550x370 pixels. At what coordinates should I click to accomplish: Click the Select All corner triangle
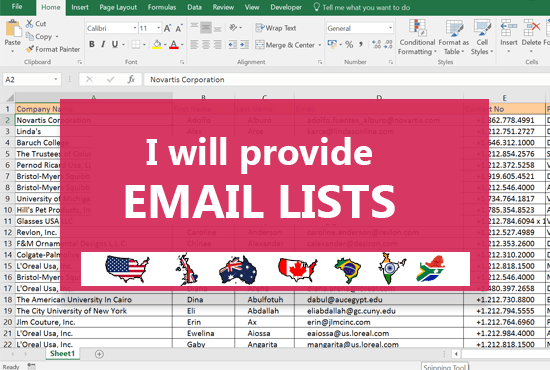click(10, 97)
